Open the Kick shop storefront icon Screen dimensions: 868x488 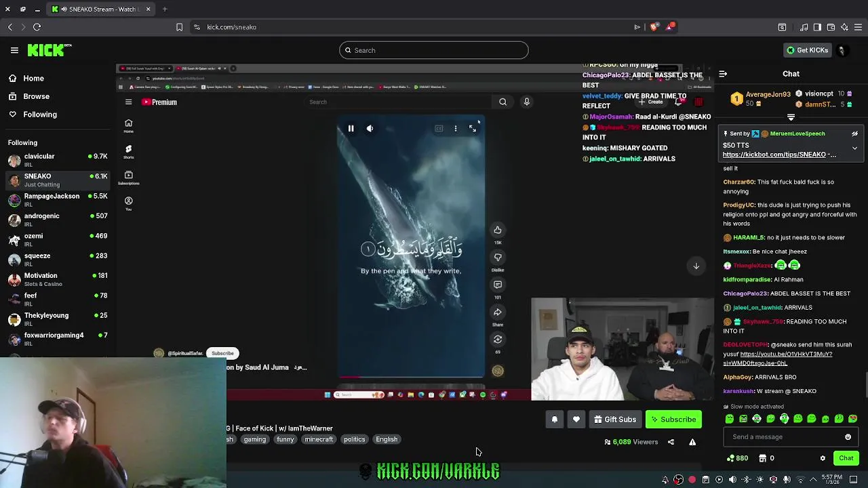762,458
